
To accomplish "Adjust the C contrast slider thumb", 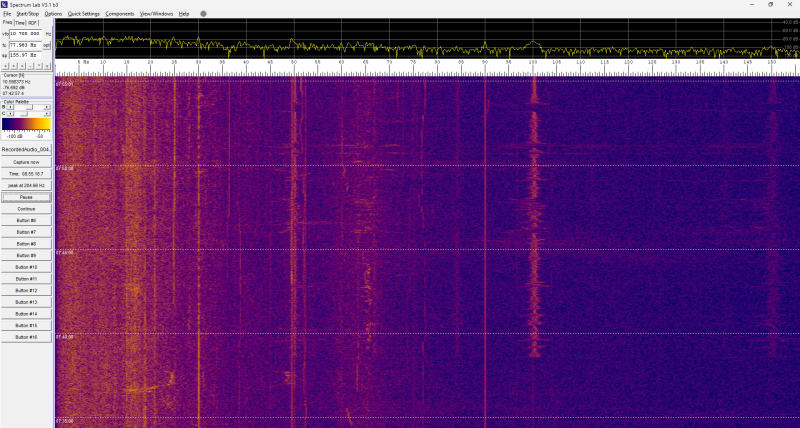I will click(x=24, y=114).
